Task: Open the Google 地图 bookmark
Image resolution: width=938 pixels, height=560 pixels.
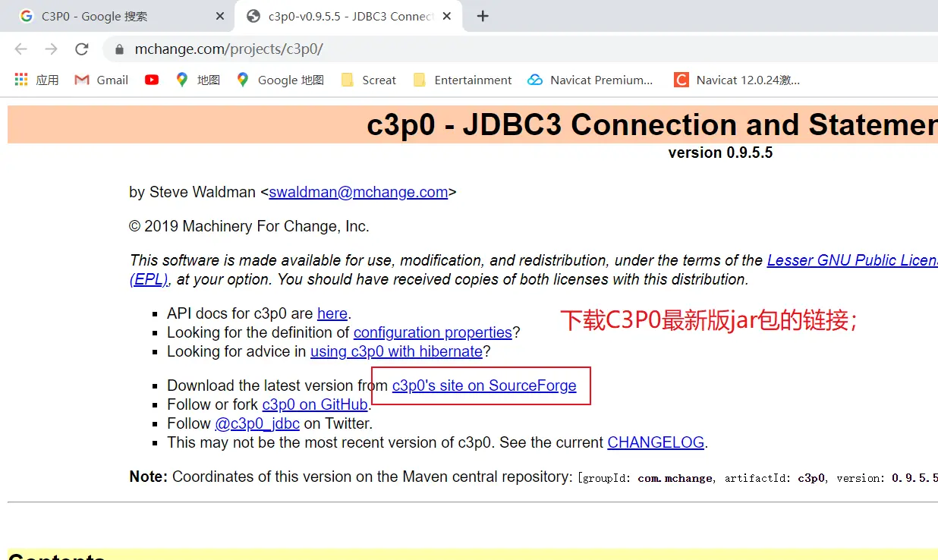Action: (281, 80)
